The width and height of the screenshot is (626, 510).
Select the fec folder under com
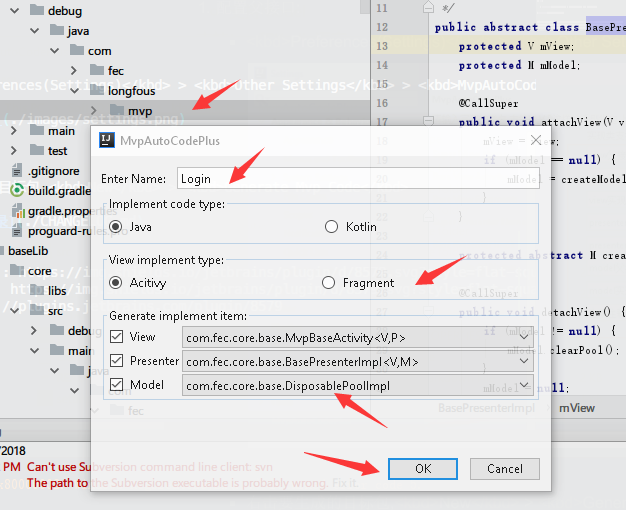click(x=116, y=71)
